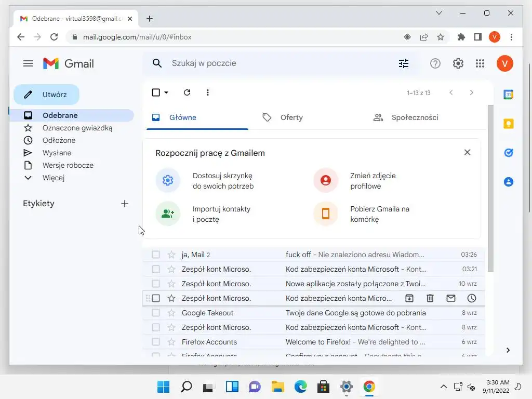The height and width of the screenshot is (399, 532).
Task: Show the side panel toggle arrow
Action: [x=508, y=350]
